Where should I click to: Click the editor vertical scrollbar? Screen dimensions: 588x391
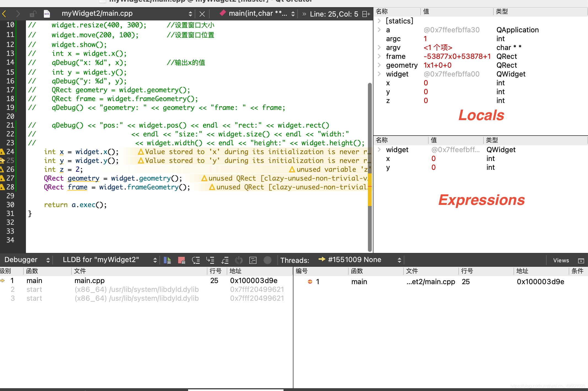coord(370,166)
